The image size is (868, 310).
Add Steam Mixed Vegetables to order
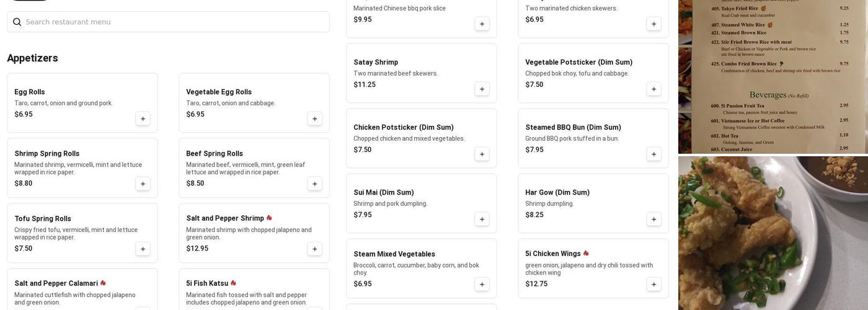482,284
